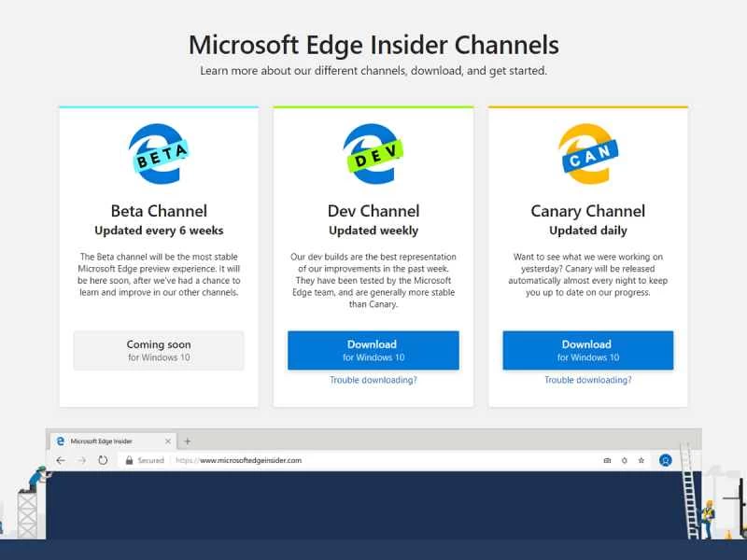Viewport: 747px width, 560px height.
Task: Click the Edge favicon on the browser tab
Action: (62, 441)
